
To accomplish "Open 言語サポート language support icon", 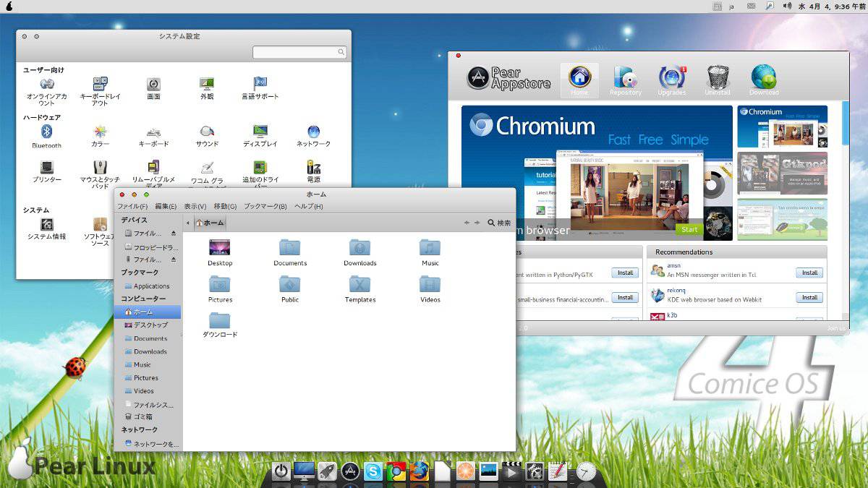I will pyautogui.click(x=260, y=88).
